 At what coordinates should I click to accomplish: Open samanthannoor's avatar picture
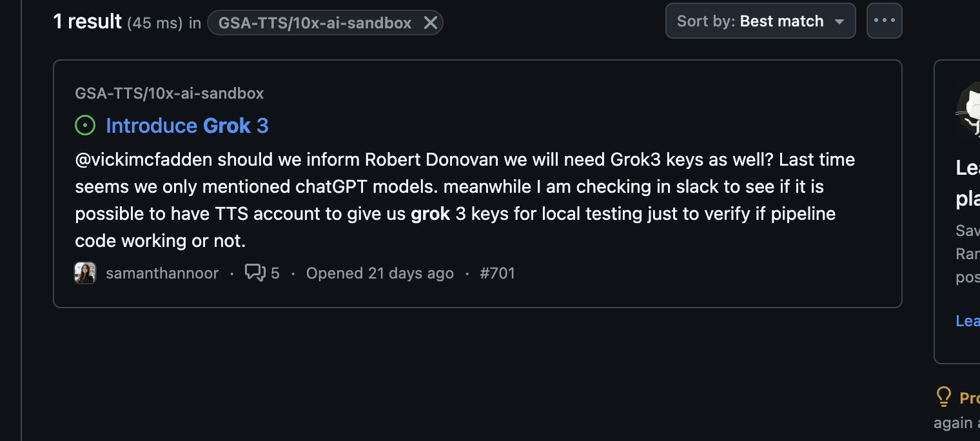[85, 273]
